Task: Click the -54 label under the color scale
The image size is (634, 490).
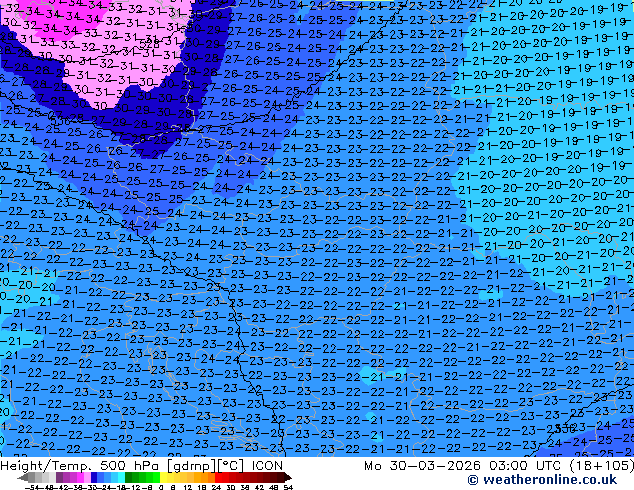Action: point(32,487)
